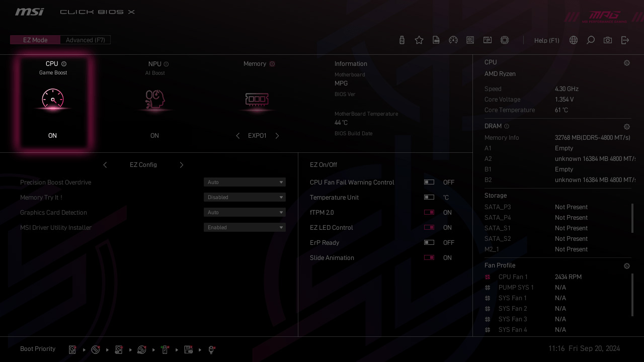The height and width of the screenshot is (362, 644).
Task: Open Precision Boost Overdrive dropdown
Action: pos(245,183)
